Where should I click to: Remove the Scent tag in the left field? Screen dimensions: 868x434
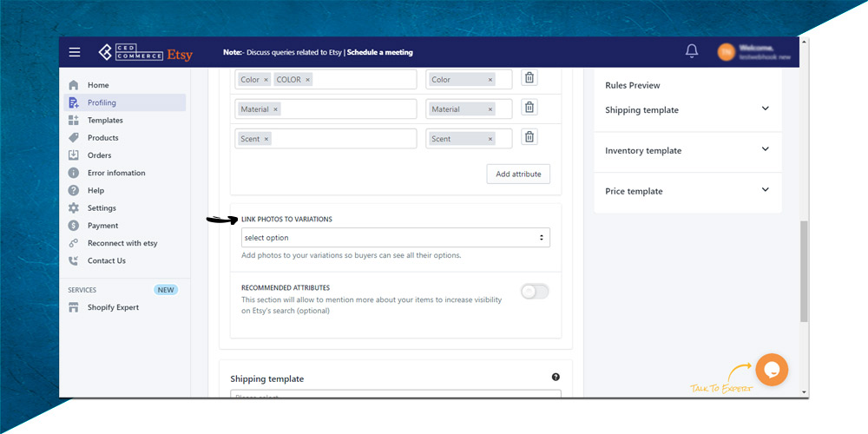tap(266, 139)
